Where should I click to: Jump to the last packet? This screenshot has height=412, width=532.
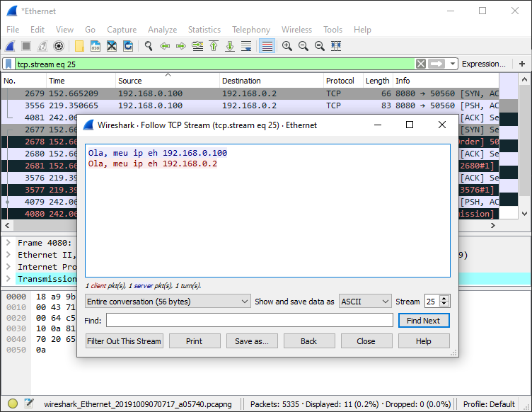coord(230,46)
